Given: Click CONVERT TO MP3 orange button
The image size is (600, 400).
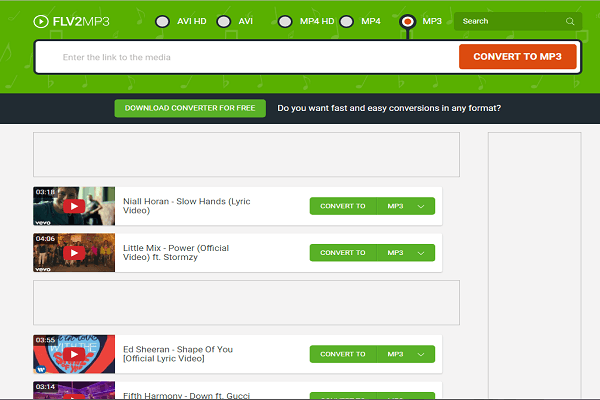Looking at the screenshot, I should (x=517, y=57).
